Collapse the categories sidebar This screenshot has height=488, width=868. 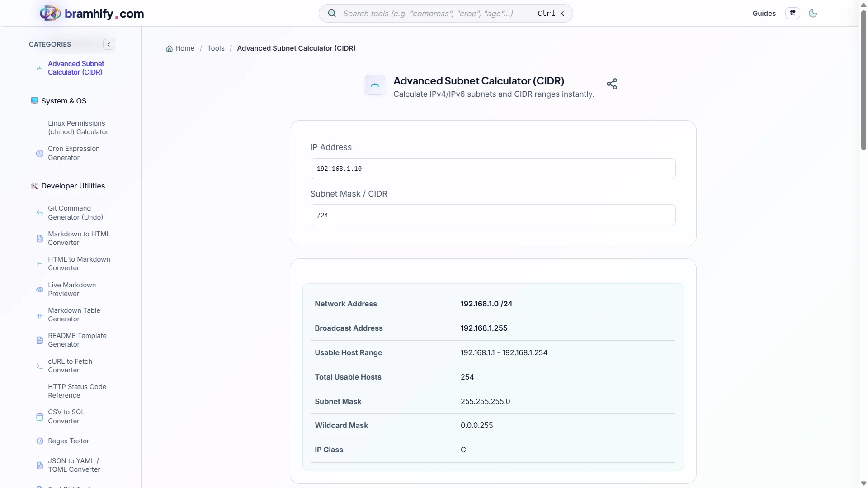coord(108,44)
